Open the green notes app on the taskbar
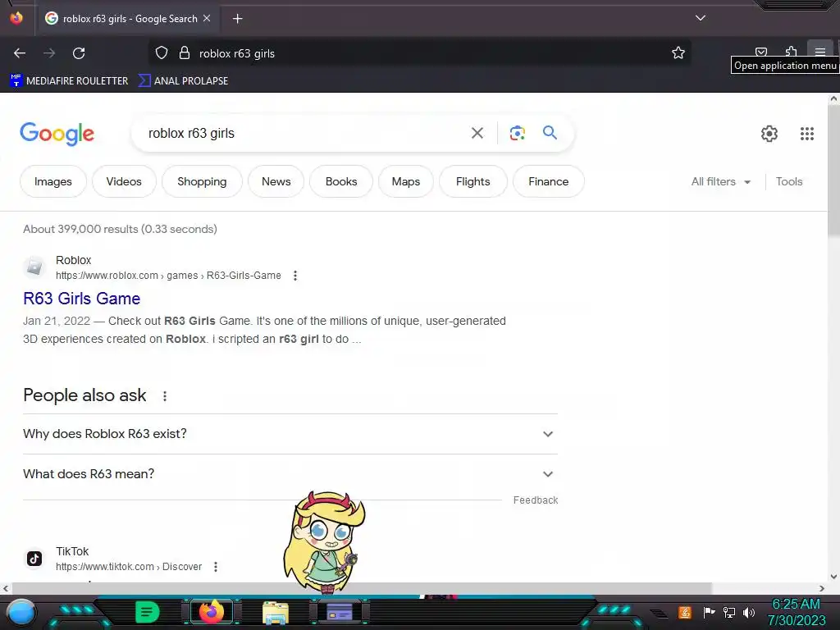This screenshot has height=630, width=840. 148,612
